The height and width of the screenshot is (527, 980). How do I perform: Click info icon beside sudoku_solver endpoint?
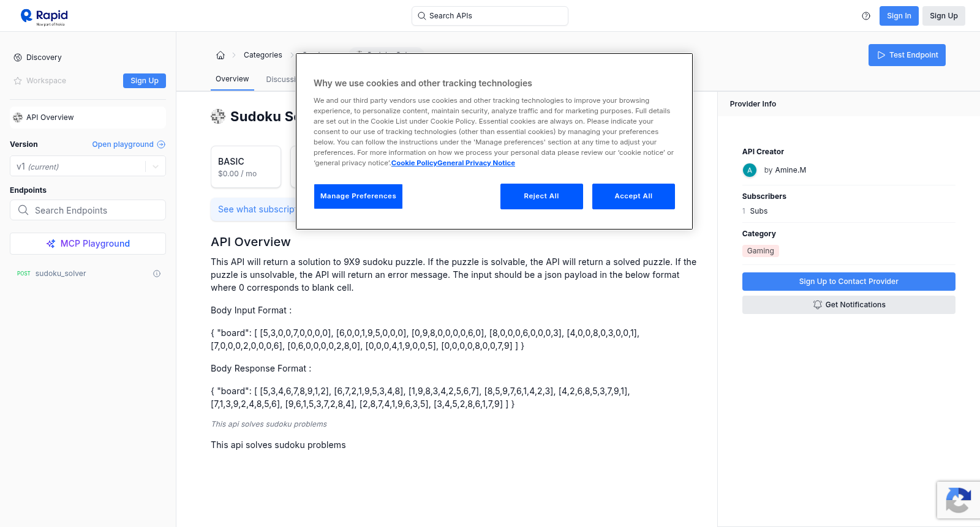[157, 274]
